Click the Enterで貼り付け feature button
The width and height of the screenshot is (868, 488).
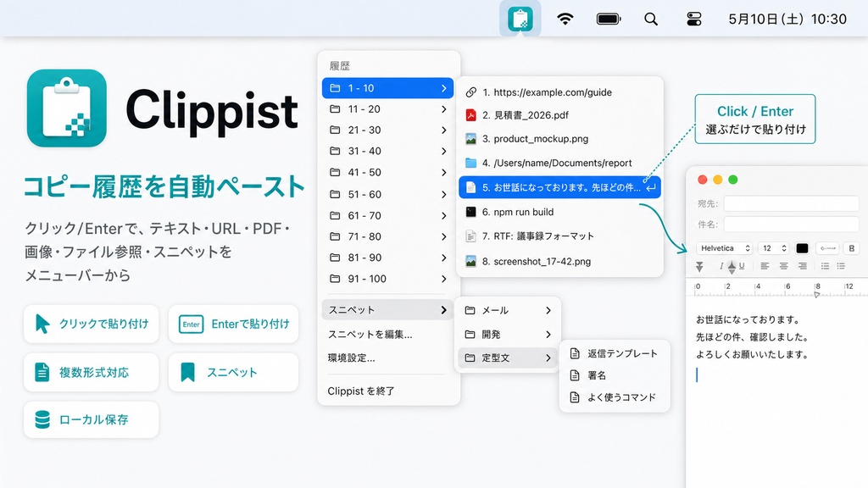point(233,324)
